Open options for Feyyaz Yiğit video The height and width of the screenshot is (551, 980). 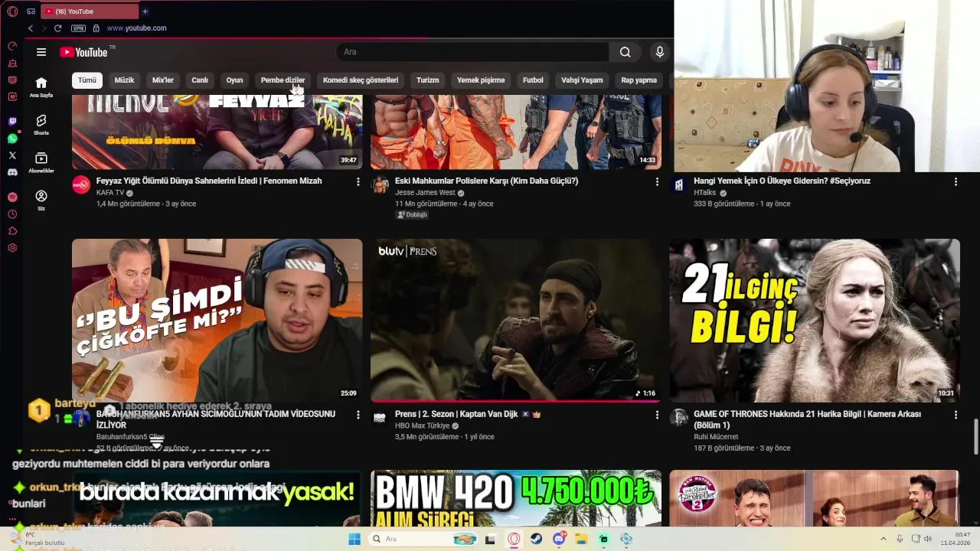pos(358,182)
